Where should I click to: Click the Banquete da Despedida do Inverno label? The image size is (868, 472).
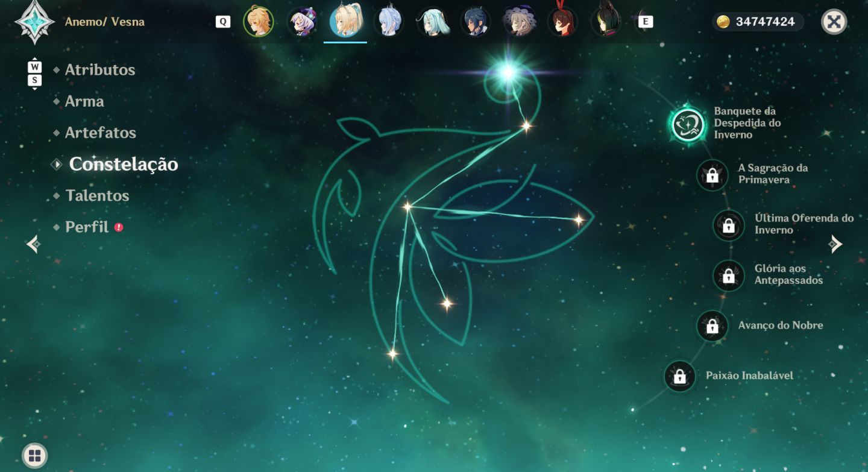[747, 123]
